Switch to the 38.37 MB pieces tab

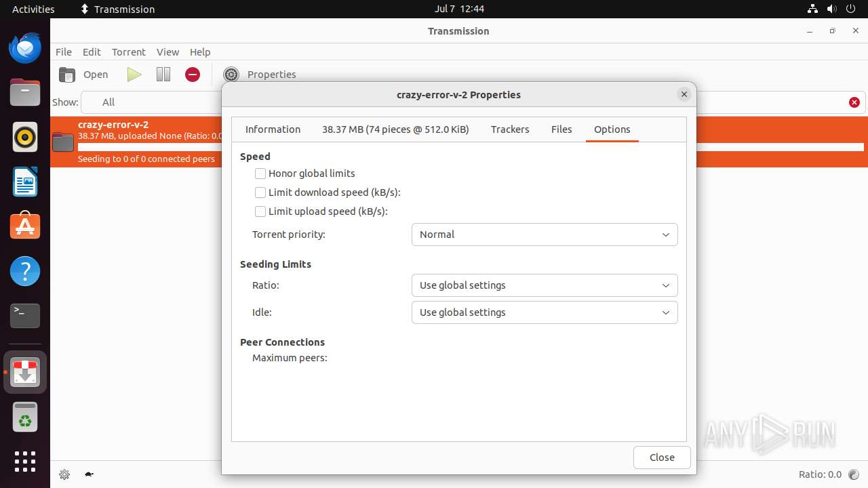point(395,129)
